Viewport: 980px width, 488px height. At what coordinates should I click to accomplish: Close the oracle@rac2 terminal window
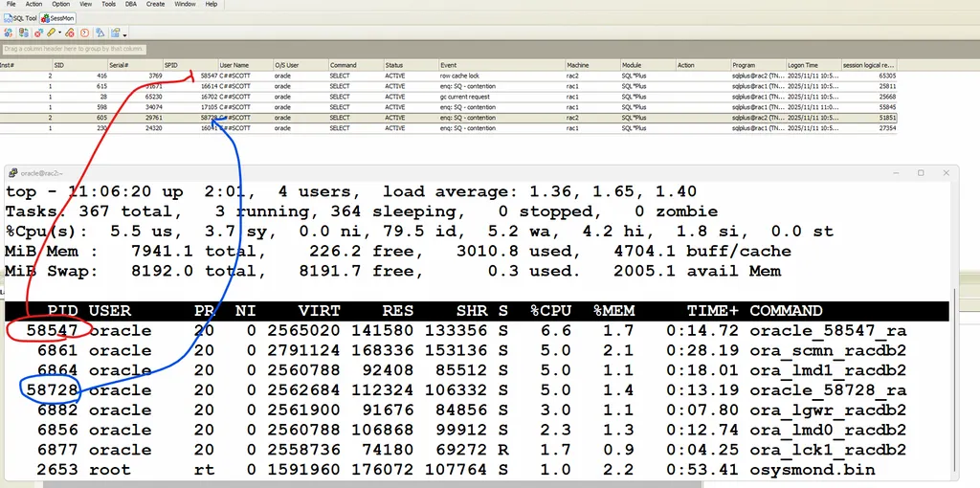(947, 173)
